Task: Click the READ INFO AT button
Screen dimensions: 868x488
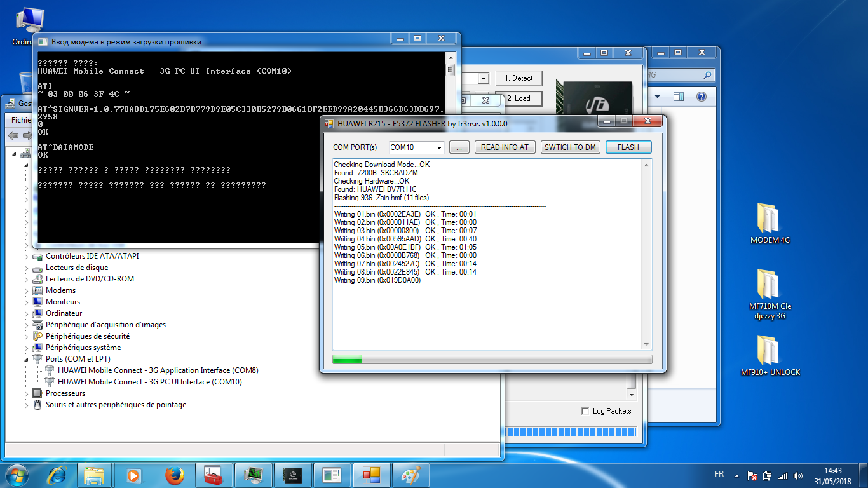Action: tap(505, 147)
